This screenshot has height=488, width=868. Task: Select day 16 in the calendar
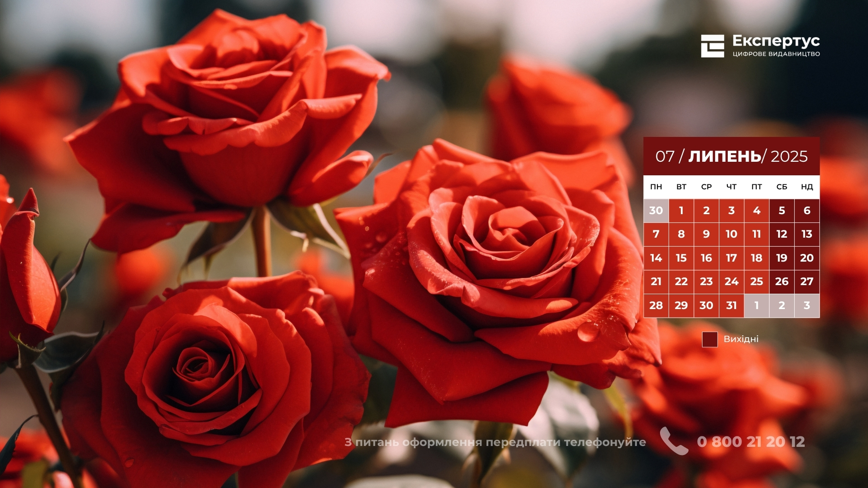point(706,258)
